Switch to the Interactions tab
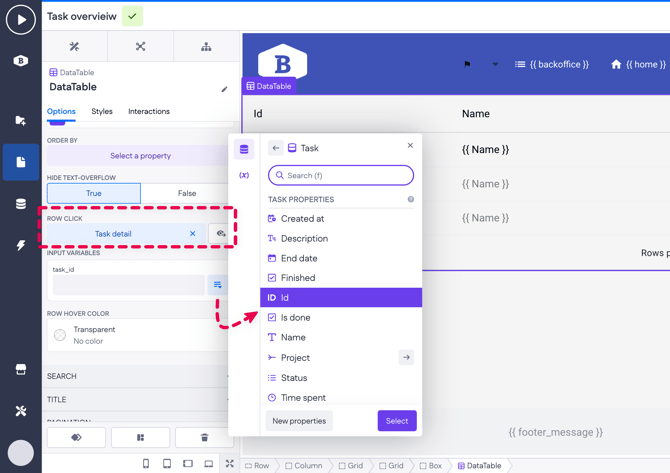The width and height of the screenshot is (670, 473). (x=149, y=112)
